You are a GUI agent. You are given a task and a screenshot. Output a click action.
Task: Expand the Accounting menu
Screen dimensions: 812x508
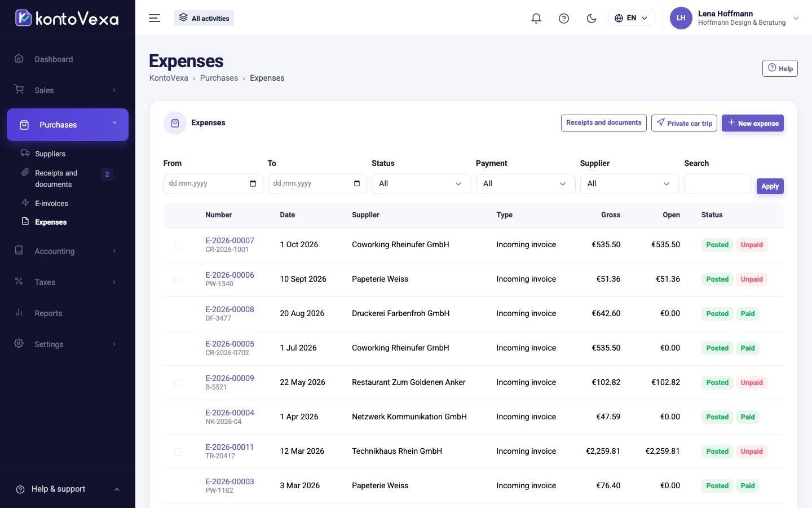68,251
